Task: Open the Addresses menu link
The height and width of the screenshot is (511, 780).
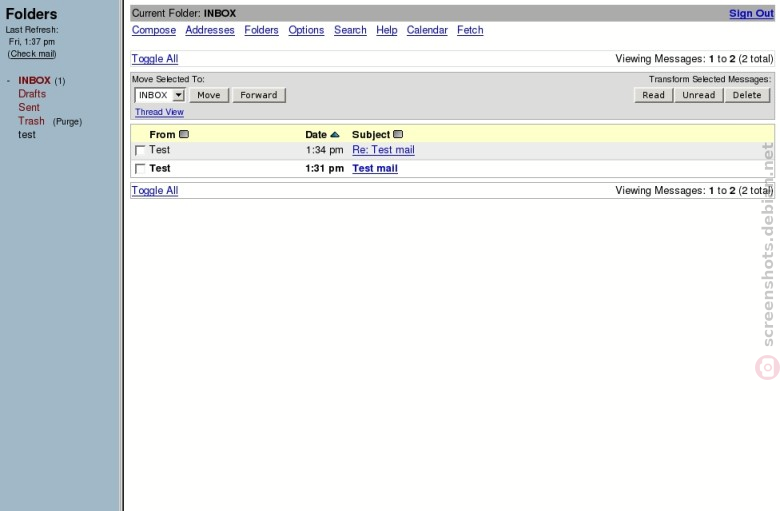Action: coord(209,30)
